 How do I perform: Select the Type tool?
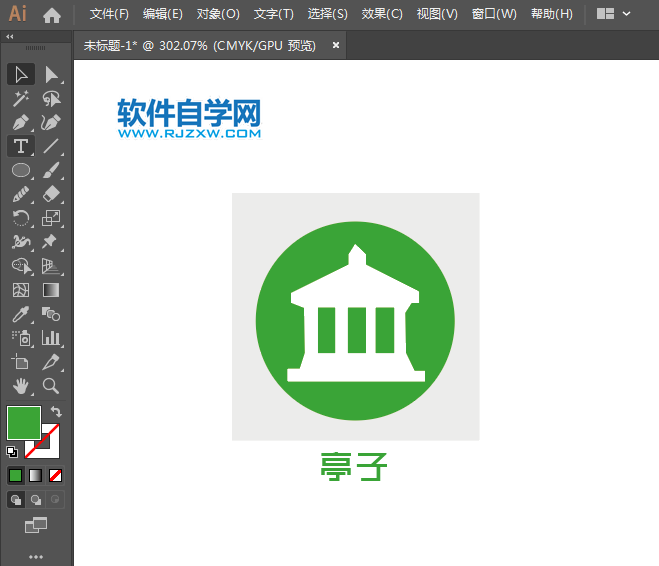coord(20,146)
